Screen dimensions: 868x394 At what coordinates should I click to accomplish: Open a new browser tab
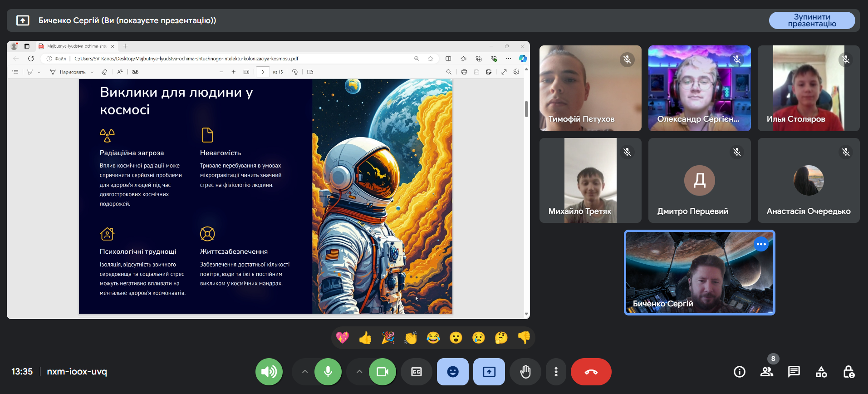tap(125, 46)
